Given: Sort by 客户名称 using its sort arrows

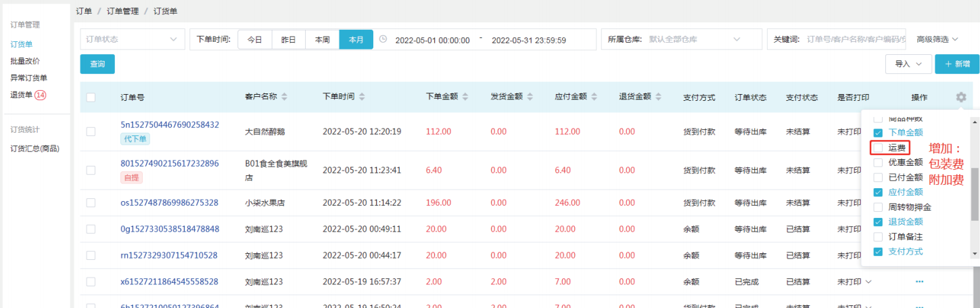Looking at the screenshot, I should (285, 97).
